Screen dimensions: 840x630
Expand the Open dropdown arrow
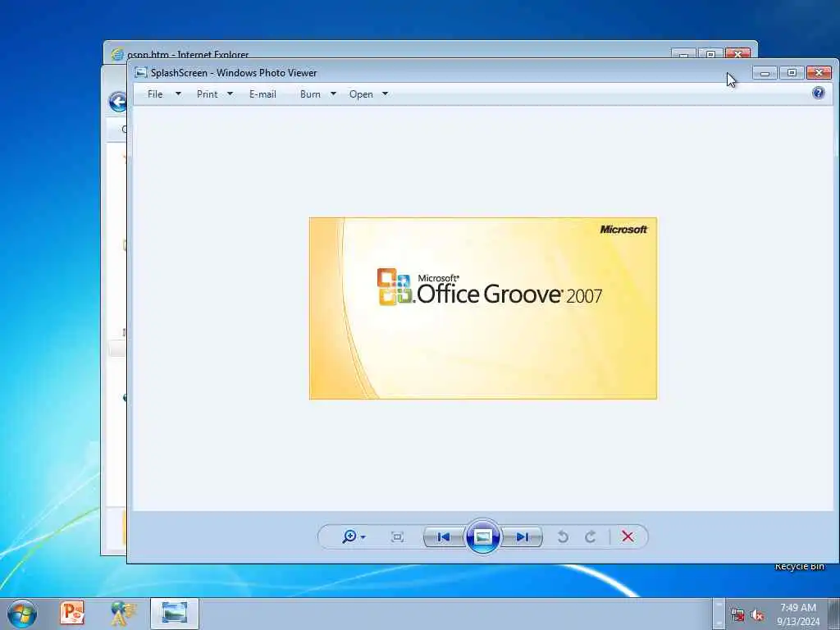[385, 94]
